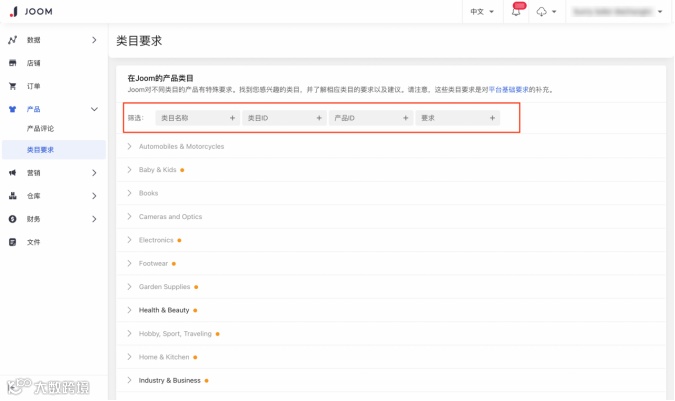Viewport: 675px width, 401px height.
Task: Open 产品评论 submenu item
Action: (40, 129)
